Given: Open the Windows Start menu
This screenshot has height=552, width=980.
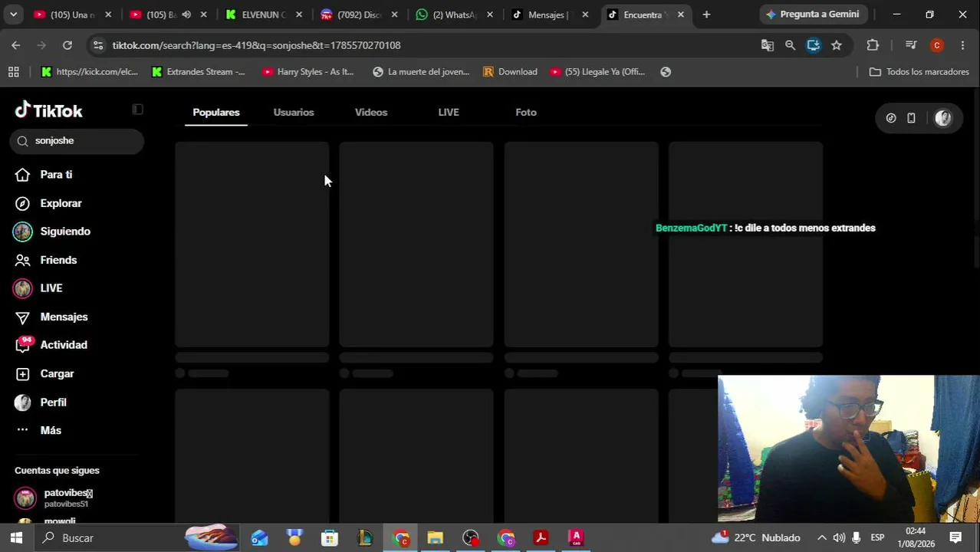Looking at the screenshot, I should (16, 538).
